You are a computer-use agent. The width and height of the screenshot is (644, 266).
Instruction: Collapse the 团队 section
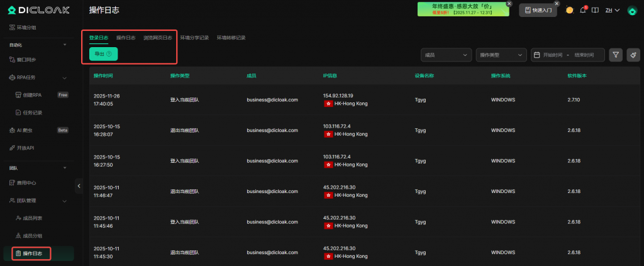click(x=65, y=168)
